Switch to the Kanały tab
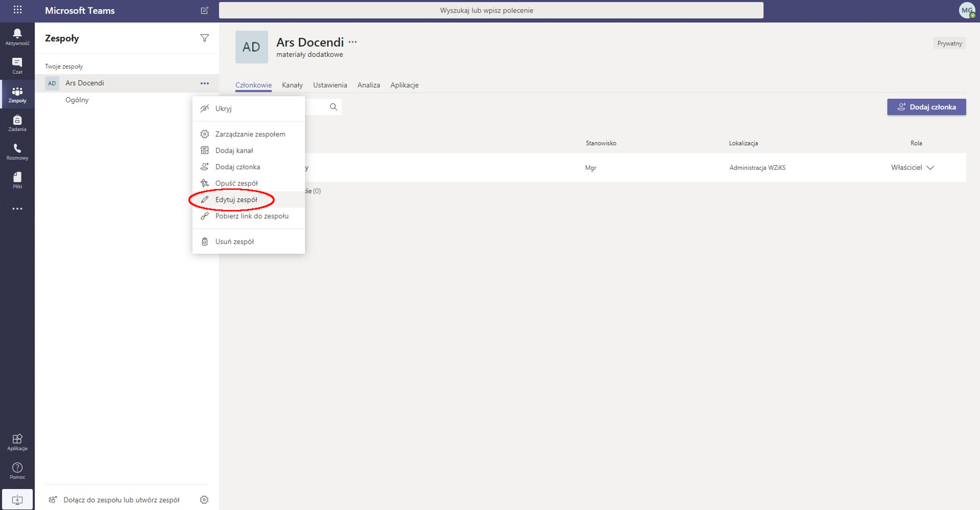Viewport: 980px width, 510px height. pyautogui.click(x=292, y=85)
